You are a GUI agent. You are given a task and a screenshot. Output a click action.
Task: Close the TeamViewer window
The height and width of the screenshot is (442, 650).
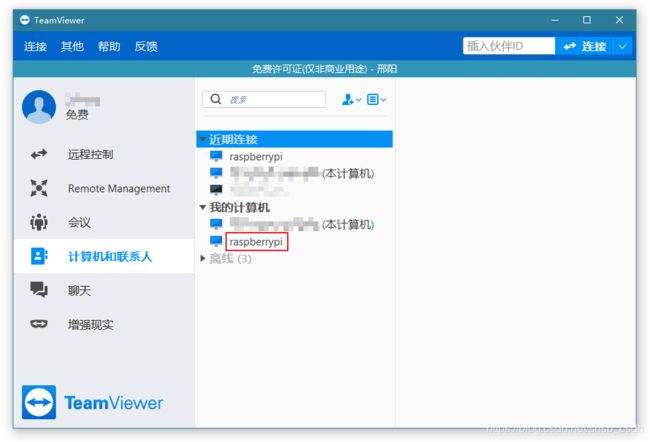tap(619, 20)
